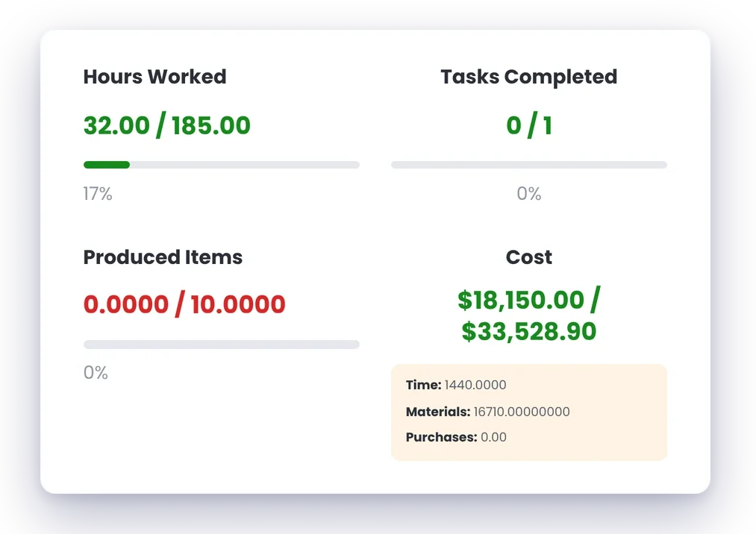Click the Purchases cost line 0.00
Screen dimensions: 756x534
click(456, 437)
